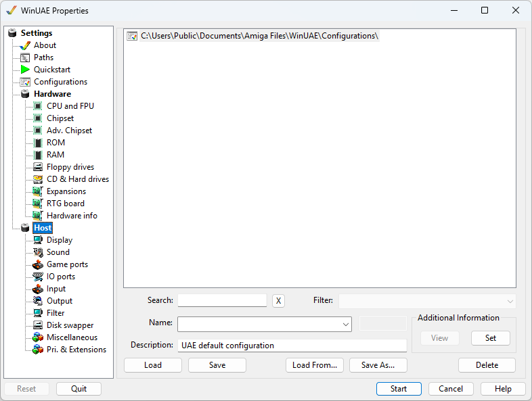
Task: Click the configurations folder path icon
Action: pyautogui.click(x=132, y=36)
